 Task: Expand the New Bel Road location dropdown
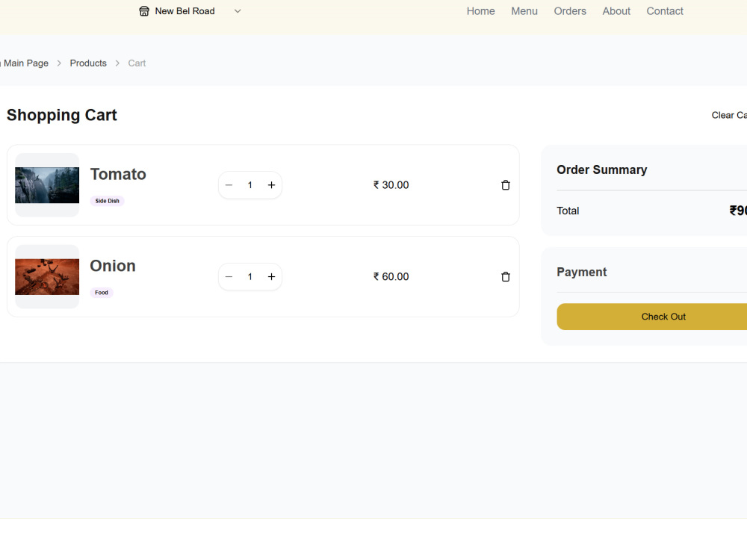coord(238,11)
